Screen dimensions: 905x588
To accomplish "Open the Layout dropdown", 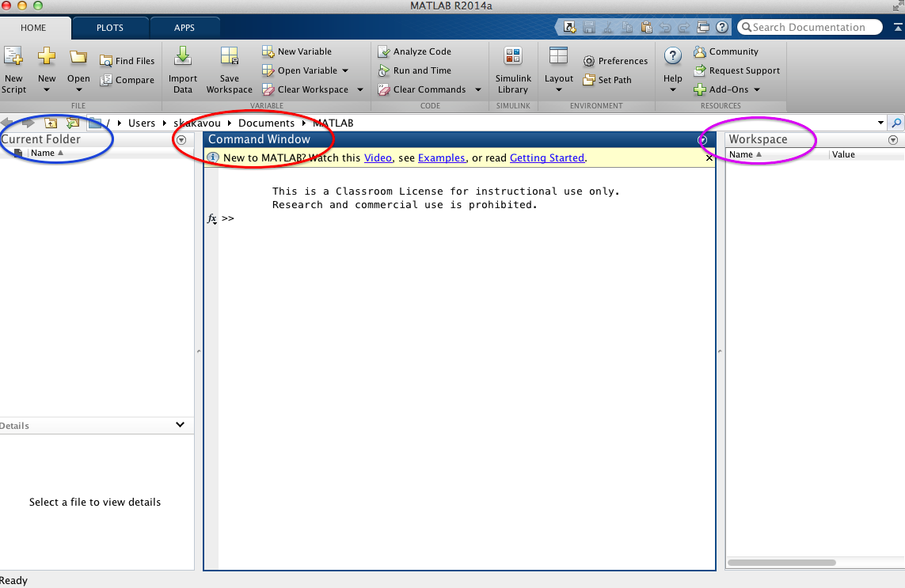I will click(x=559, y=70).
